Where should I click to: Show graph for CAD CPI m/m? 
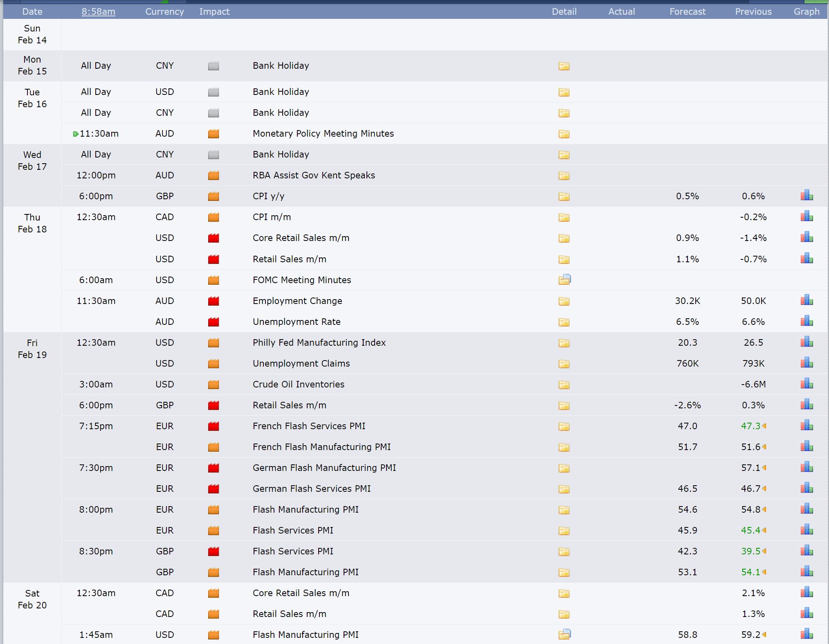tap(807, 216)
